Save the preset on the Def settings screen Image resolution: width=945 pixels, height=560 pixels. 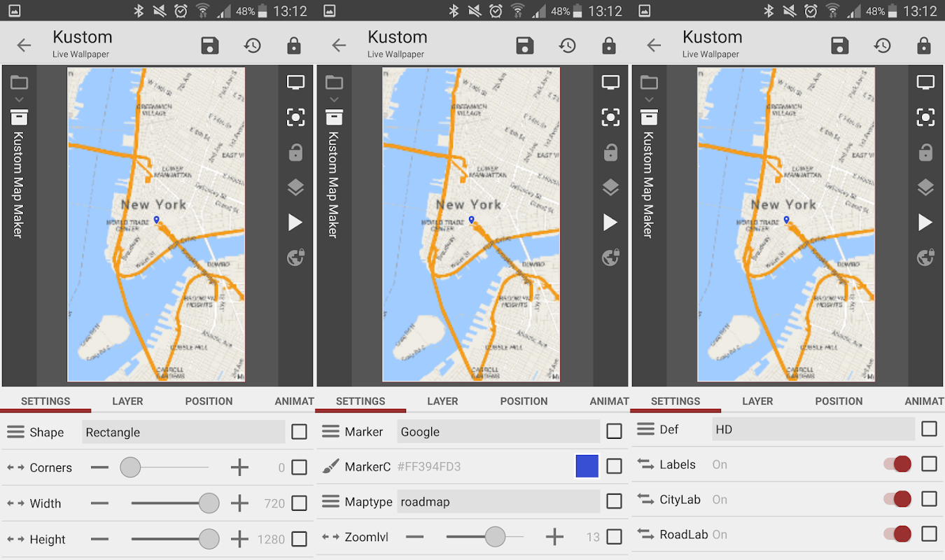[x=839, y=46]
